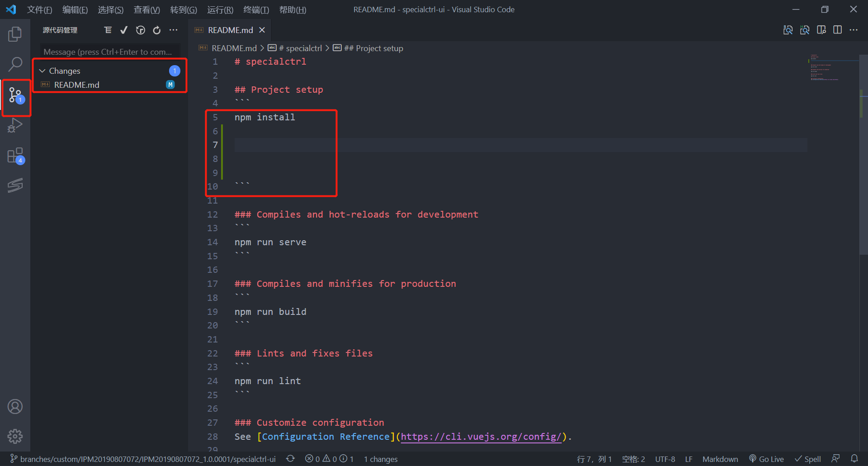Open notifications bell icon
Viewport: 868px width, 466px height.
tap(854, 459)
